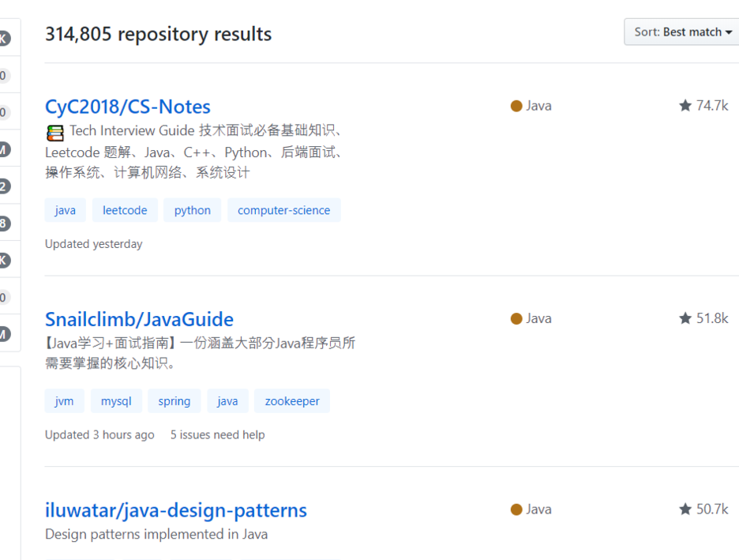Screen dimensions: 739x560
Task: Open the Sort: Best match dropdown
Action: tap(682, 32)
